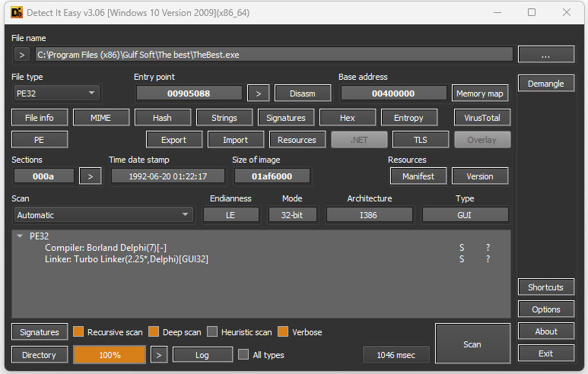The image size is (588, 374).
Task: Click the 100% scan progress bar
Action: tap(110, 354)
